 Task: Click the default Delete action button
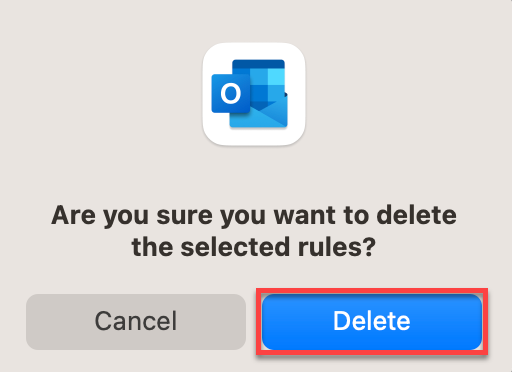coord(372,322)
